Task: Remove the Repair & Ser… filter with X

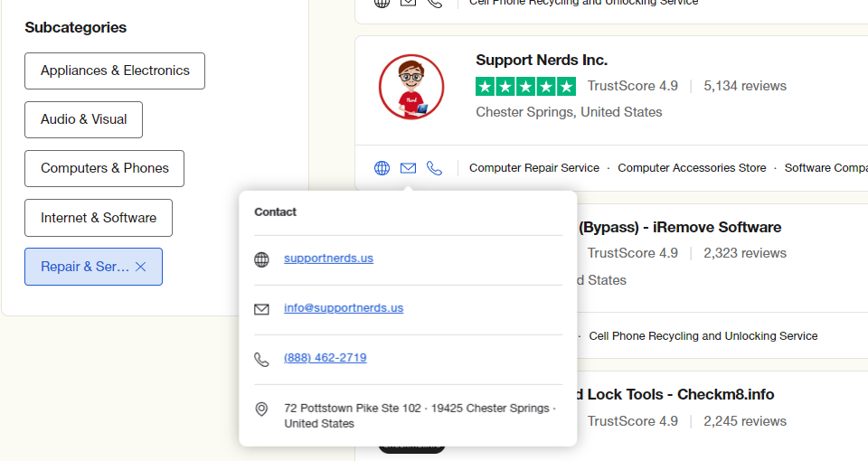Action: tap(141, 267)
